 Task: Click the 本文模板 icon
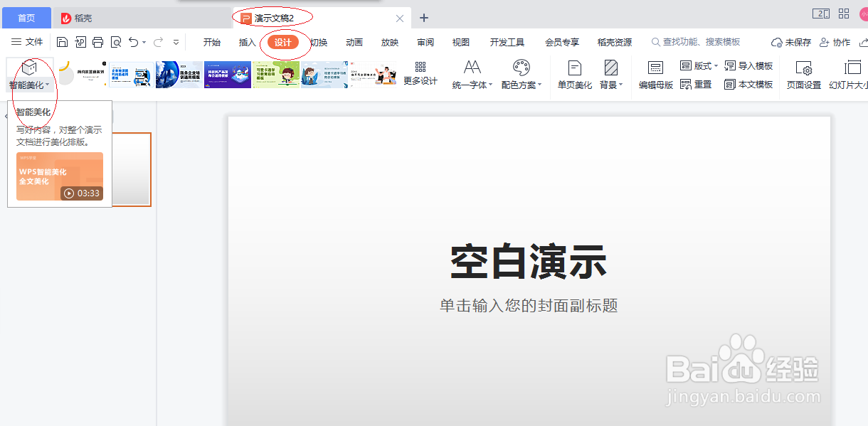(x=752, y=85)
